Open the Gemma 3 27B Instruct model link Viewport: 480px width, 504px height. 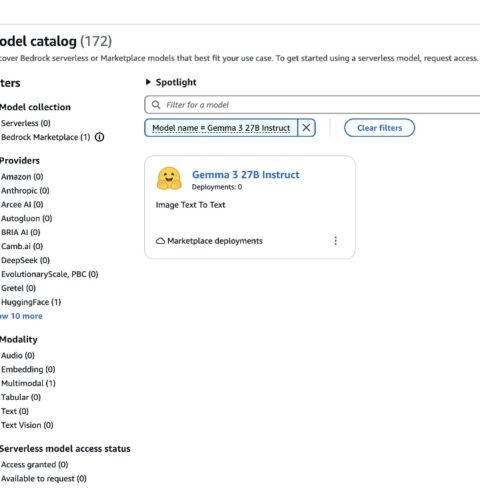pyautogui.click(x=246, y=175)
